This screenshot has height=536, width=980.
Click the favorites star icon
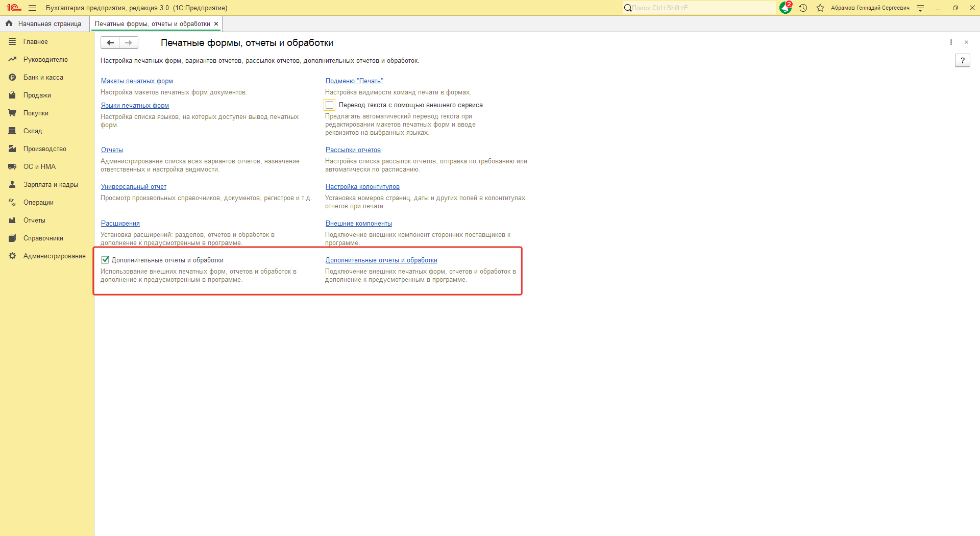(820, 8)
